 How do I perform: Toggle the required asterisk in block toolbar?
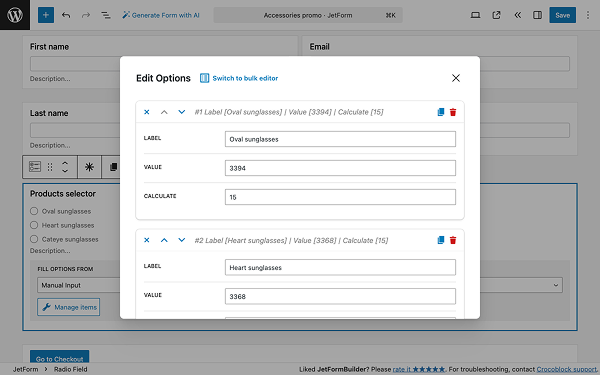(89, 167)
